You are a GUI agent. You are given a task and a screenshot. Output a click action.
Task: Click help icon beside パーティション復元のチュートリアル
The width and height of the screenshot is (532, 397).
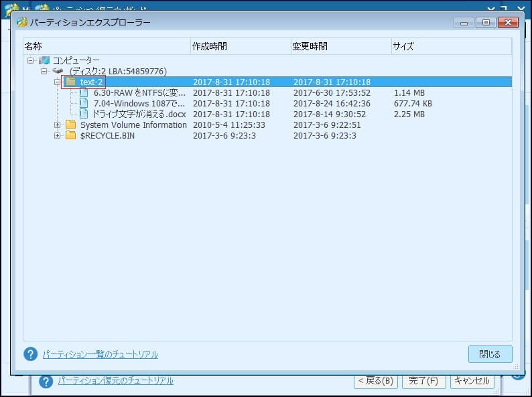(x=46, y=381)
